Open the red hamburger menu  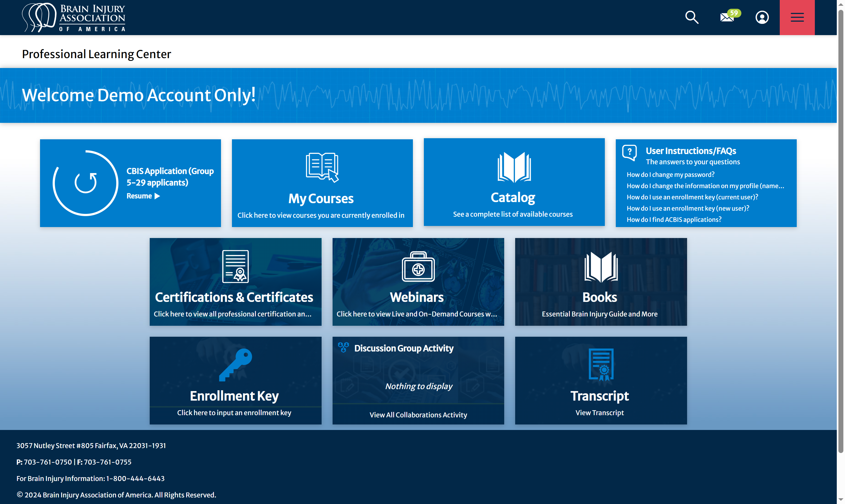[x=797, y=17]
